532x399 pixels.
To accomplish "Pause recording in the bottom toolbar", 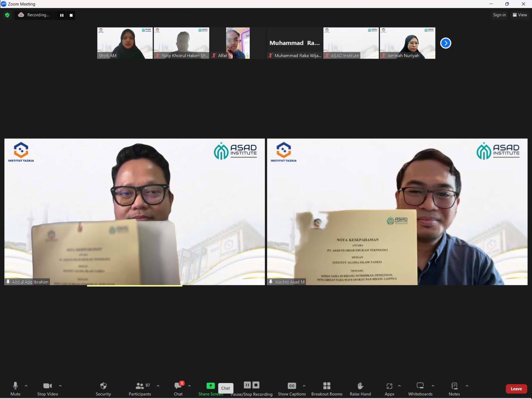I will [247, 385].
